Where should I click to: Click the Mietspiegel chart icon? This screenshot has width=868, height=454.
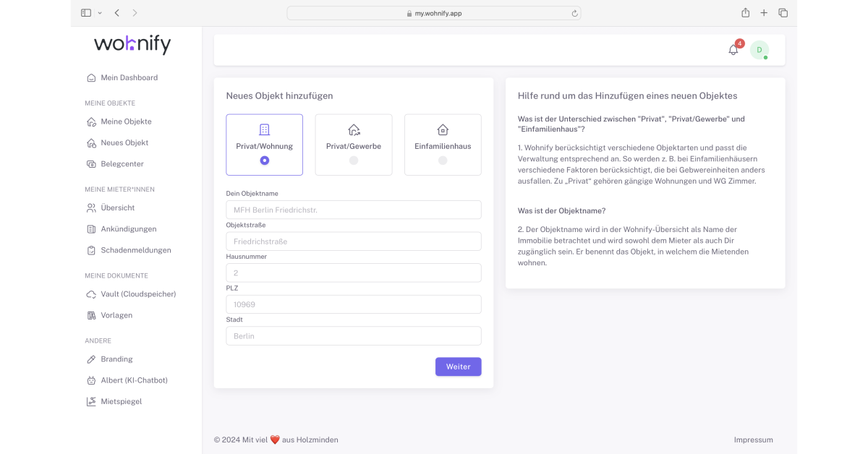(x=91, y=401)
